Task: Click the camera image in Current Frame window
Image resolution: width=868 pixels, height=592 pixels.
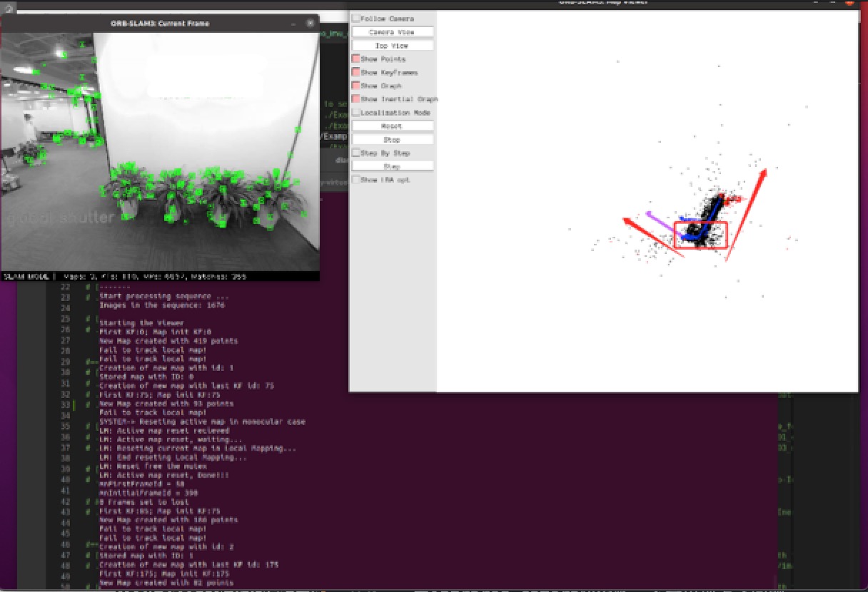Action: click(160, 151)
